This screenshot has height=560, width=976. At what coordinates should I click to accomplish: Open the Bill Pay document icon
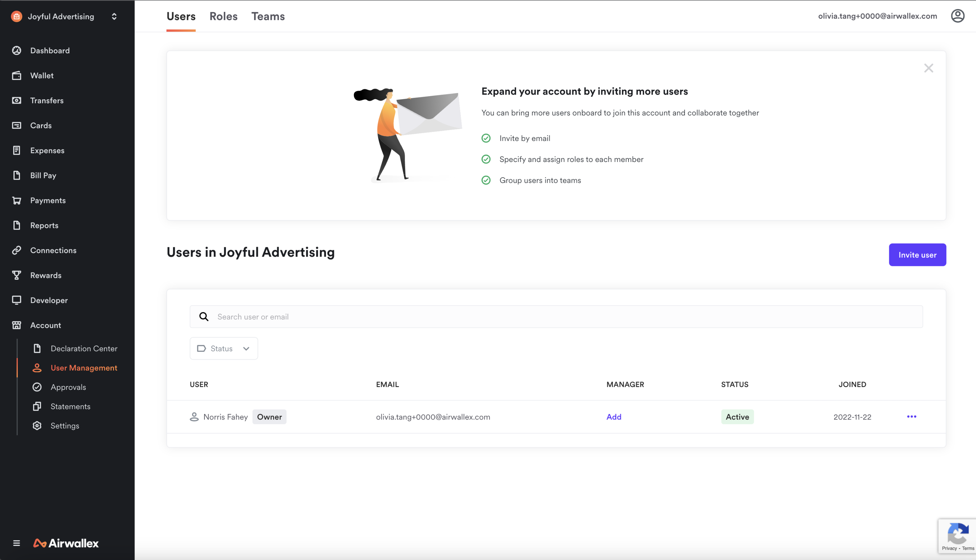pyautogui.click(x=17, y=175)
